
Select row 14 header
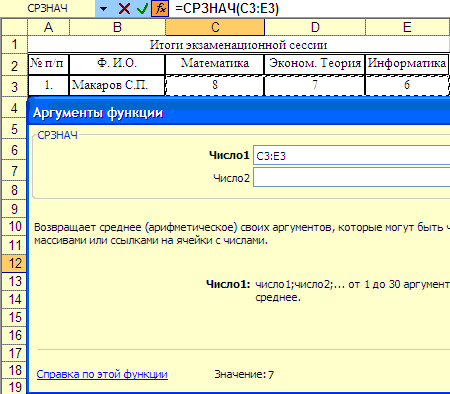[14, 299]
